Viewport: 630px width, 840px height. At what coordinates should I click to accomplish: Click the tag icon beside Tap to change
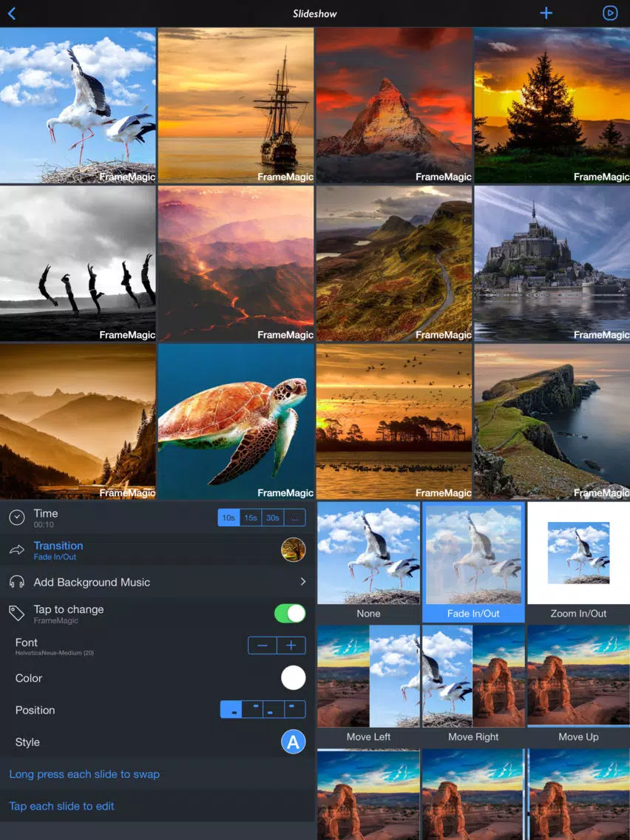point(16,614)
